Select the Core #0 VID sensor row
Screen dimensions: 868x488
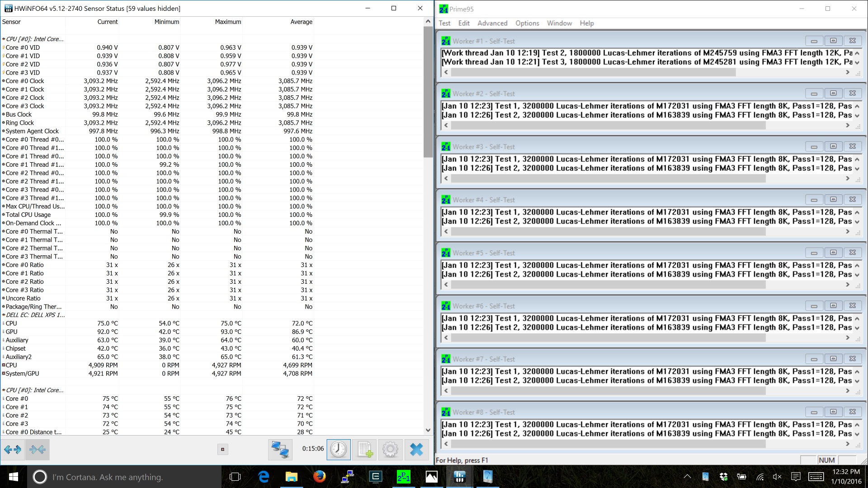[157, 47]
